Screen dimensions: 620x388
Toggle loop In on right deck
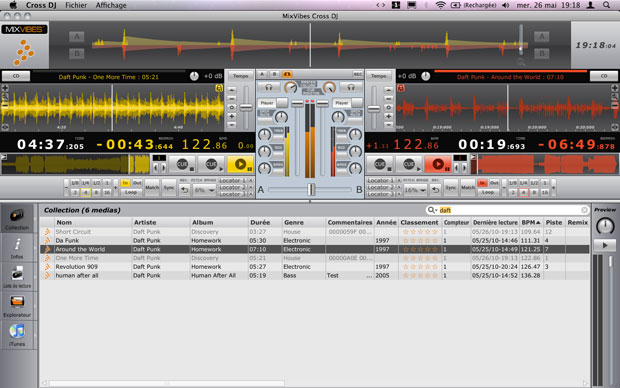click(482, 183)
